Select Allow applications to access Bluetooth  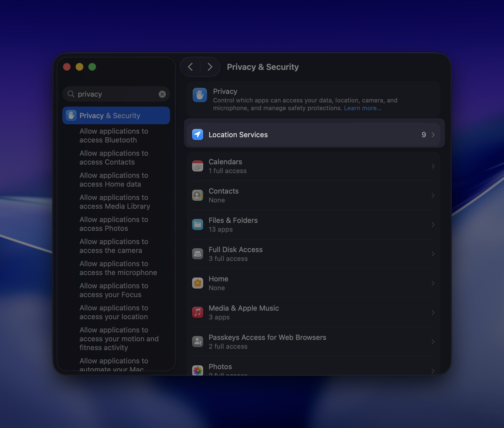click(114, 136)
